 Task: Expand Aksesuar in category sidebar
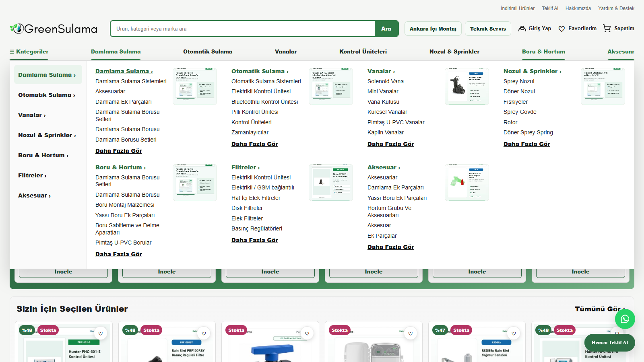pos(48,195)
